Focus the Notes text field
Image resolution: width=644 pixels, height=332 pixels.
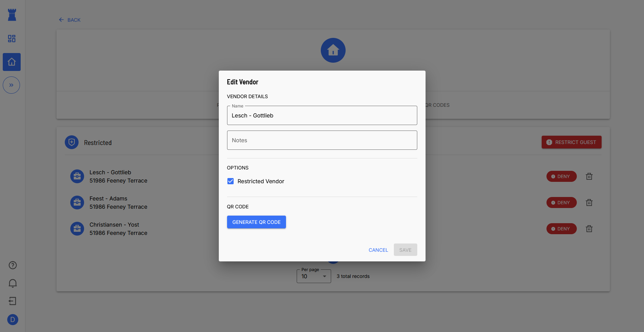[x=322, y=140]
